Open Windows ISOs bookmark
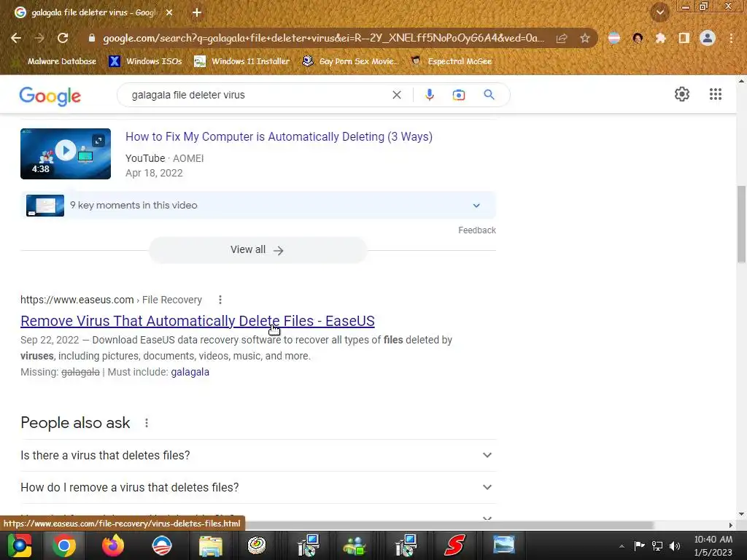 pyautogui.click(x=145, y=61)
